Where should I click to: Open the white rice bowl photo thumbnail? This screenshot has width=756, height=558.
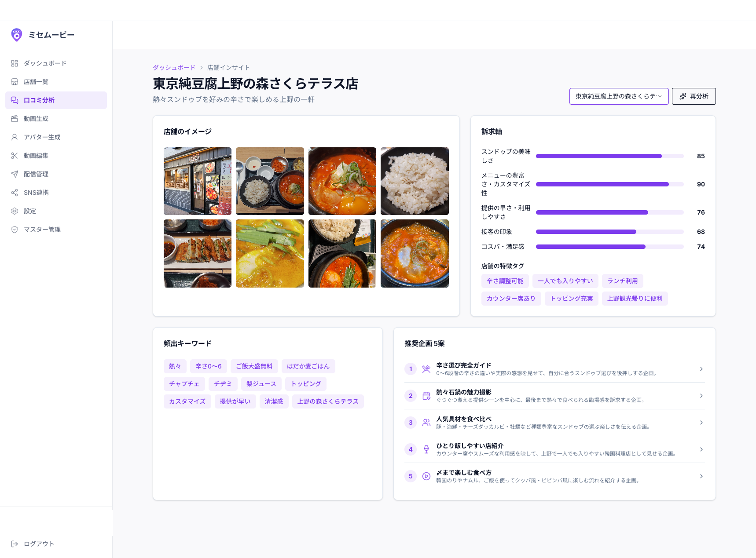415,181
